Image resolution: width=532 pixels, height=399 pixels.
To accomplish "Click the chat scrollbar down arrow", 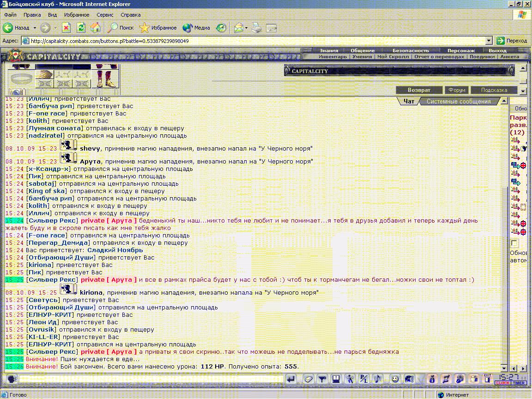I will (x=504, y=368).
